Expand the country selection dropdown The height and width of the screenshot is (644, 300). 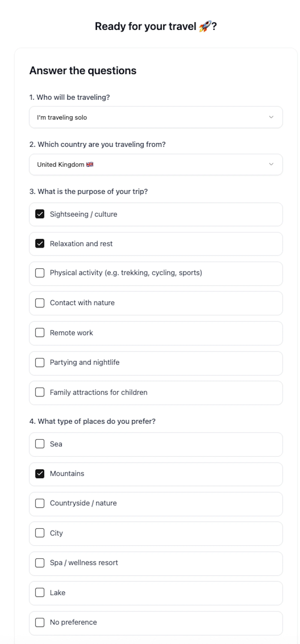coord(156,164)
